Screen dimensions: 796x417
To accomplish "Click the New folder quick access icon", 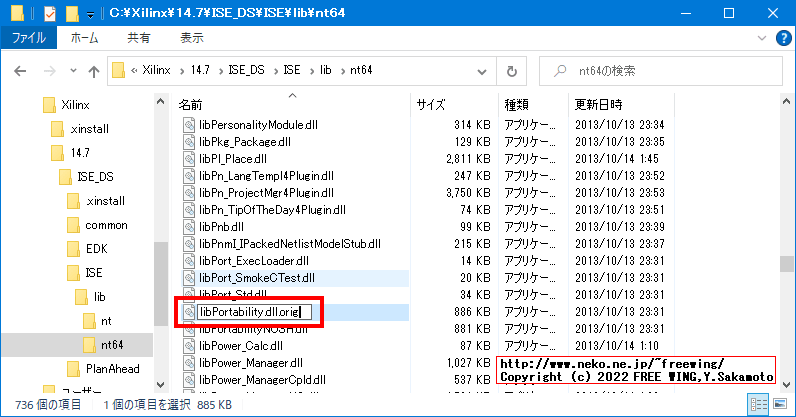I will [x=72, y=13].
